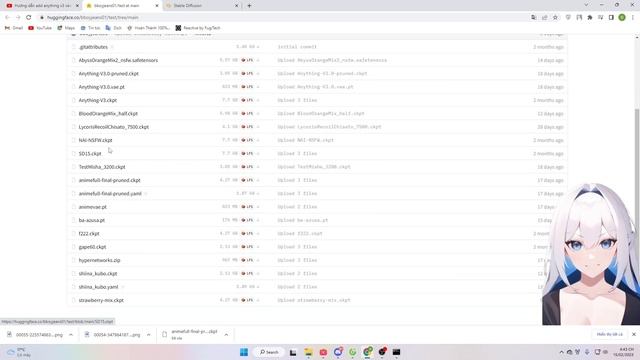The width and height of the screenshot is (640, 360).
Task: Open animefull-final-pruned.yaml file
Action: [x=110, y=193]
